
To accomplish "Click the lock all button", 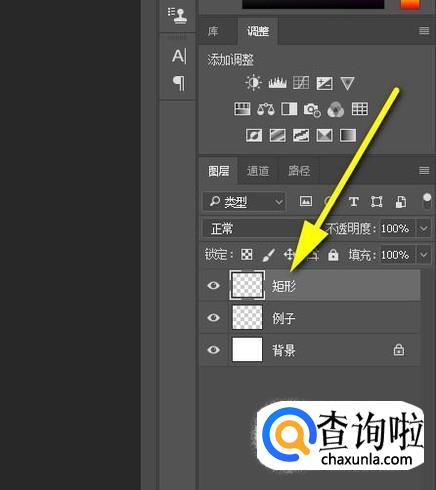I will point(333,255).
